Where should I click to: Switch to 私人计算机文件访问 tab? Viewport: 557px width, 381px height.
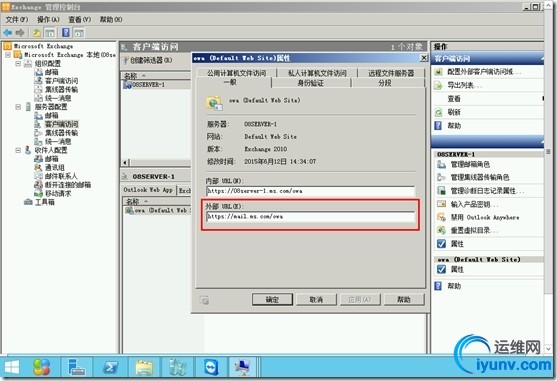[317, 73]
